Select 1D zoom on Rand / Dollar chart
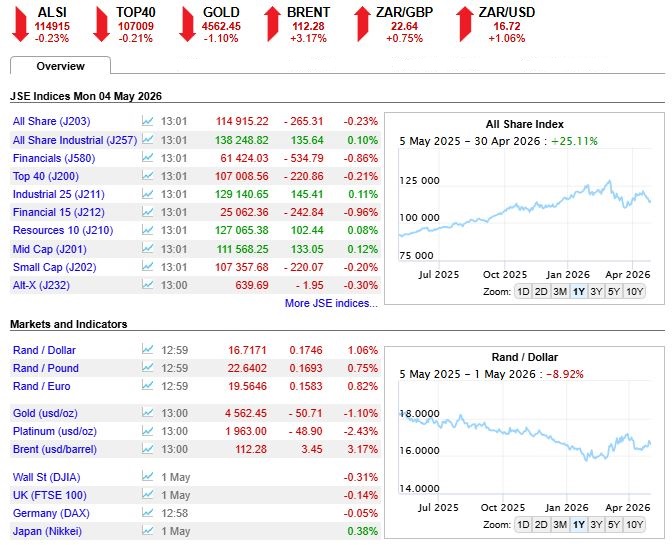 point(523,525)
